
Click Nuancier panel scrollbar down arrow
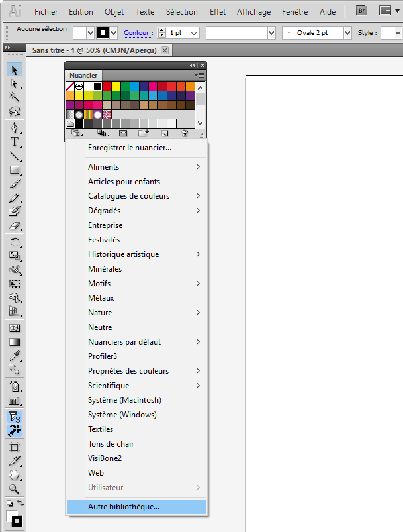tap(200, 123)
